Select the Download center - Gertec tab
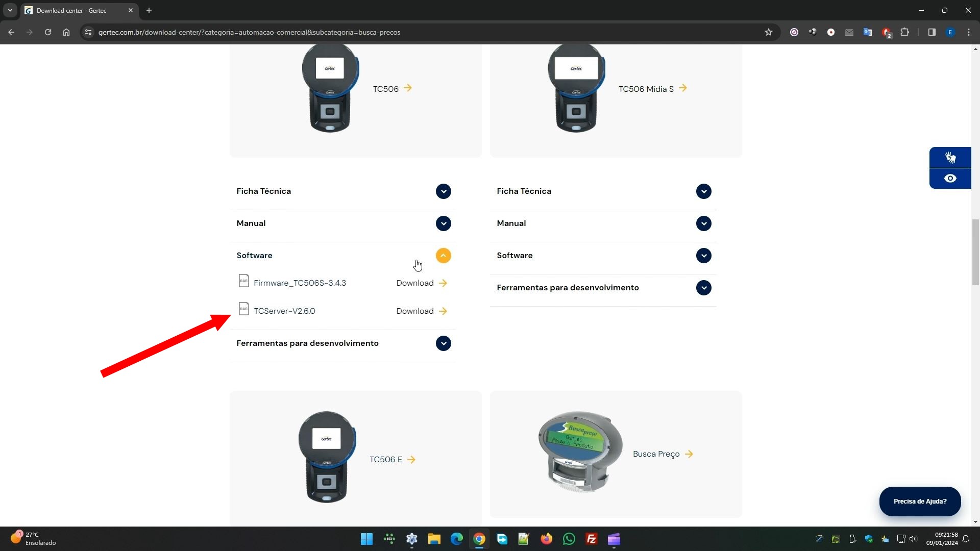The width and height of the screenshot is (980, 551). (79, 10)
